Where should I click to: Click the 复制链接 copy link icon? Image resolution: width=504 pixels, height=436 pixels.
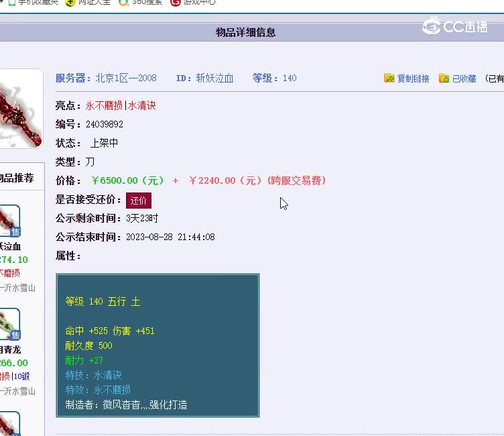pyautogui.click(x=389, y=78)
